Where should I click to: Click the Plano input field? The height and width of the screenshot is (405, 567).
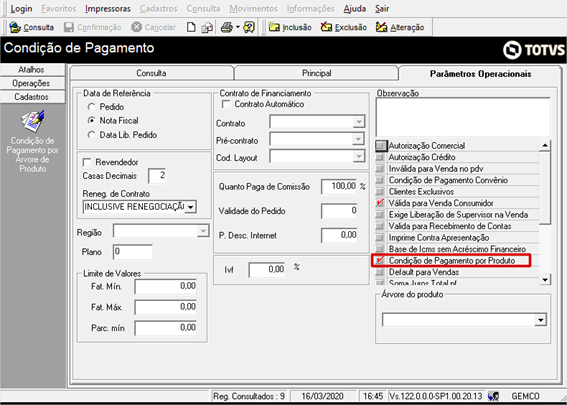click(133, 252)
